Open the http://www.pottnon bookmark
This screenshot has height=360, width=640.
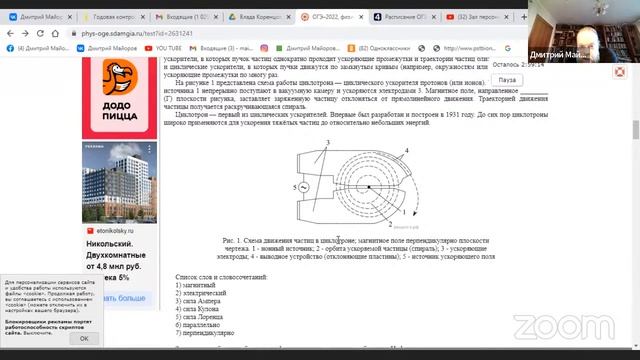(x=464, y=48)
